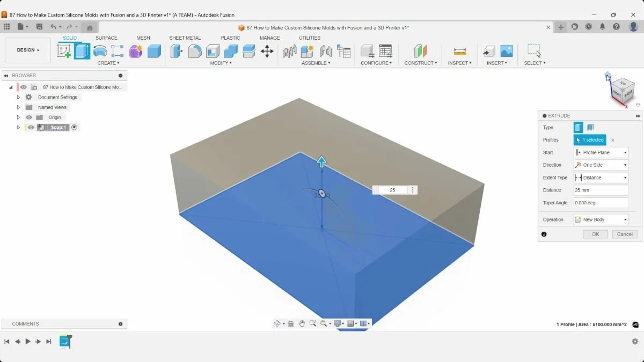644x362 pixels.
Task: Click the Insert Canvas image icon
Action: [x=507, y=51]
